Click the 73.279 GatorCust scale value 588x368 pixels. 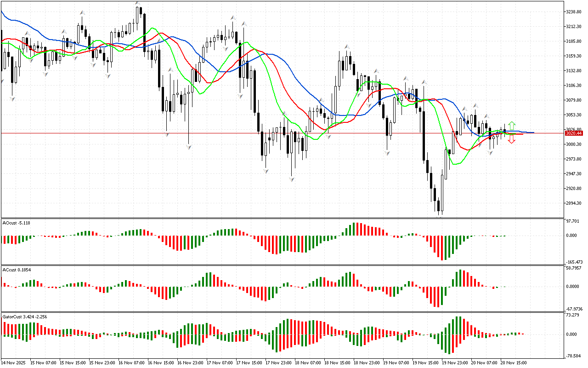(574, 315)
